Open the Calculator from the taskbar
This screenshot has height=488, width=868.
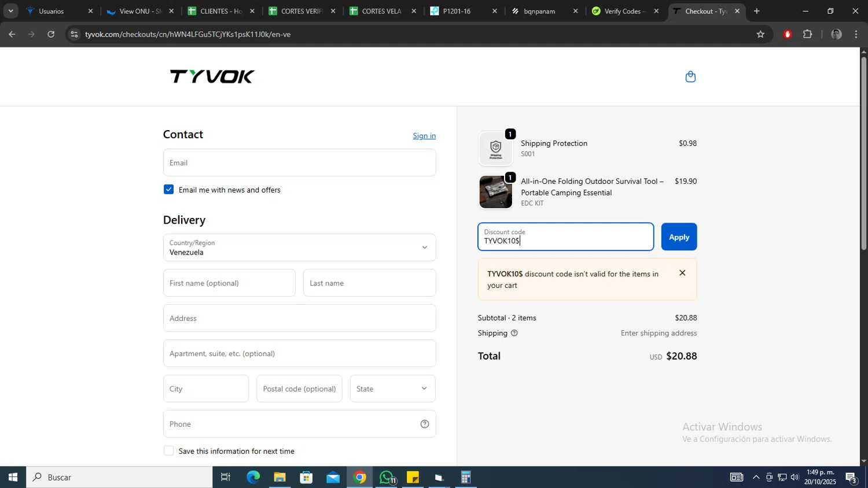[466, 477]
